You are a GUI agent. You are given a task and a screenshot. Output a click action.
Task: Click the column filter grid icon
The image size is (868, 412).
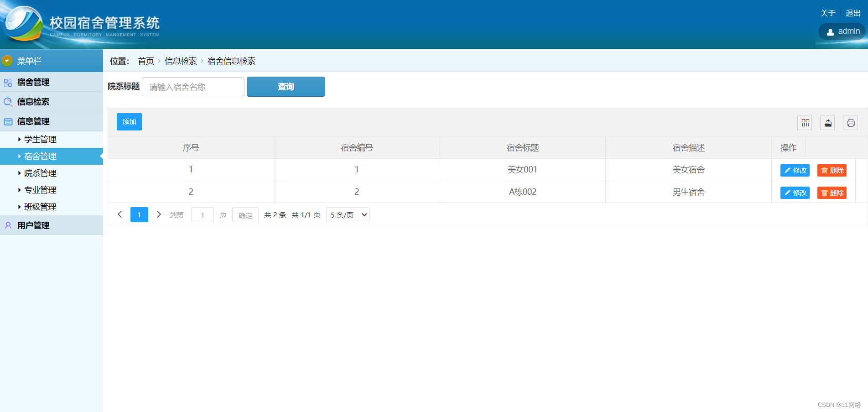coord(805,123)
